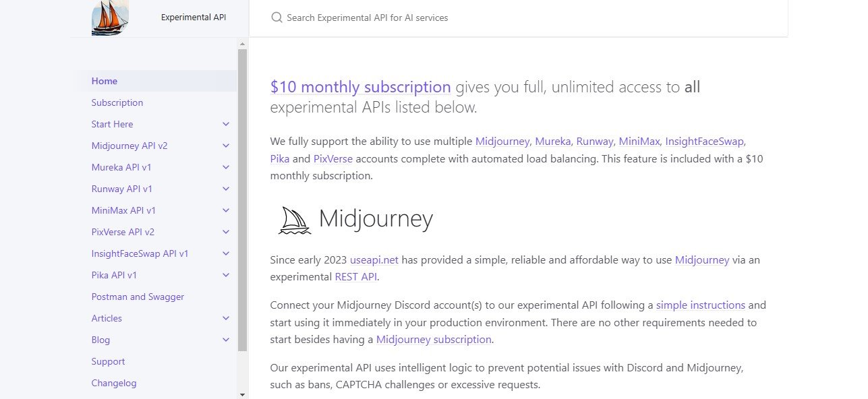
Task: Expand the Midjourney API v2 menu
Action: [226, 146]
